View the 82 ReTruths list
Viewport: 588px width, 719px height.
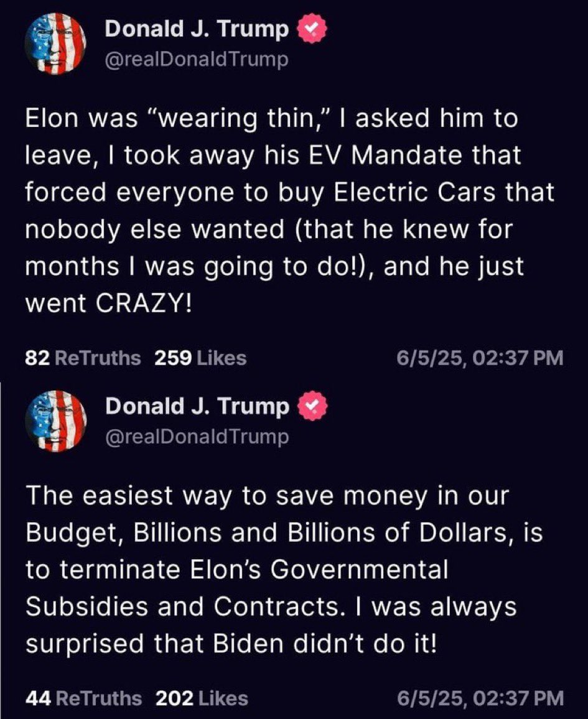(x=83, y=358)
